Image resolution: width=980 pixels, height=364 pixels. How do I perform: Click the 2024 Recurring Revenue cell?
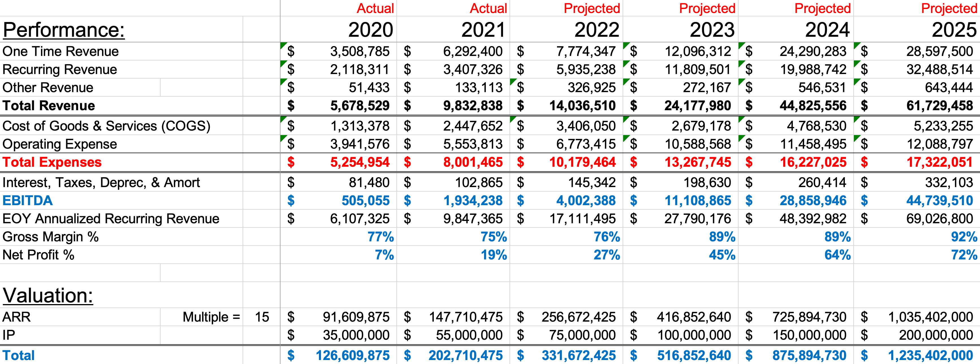click(x=813, y=70)
